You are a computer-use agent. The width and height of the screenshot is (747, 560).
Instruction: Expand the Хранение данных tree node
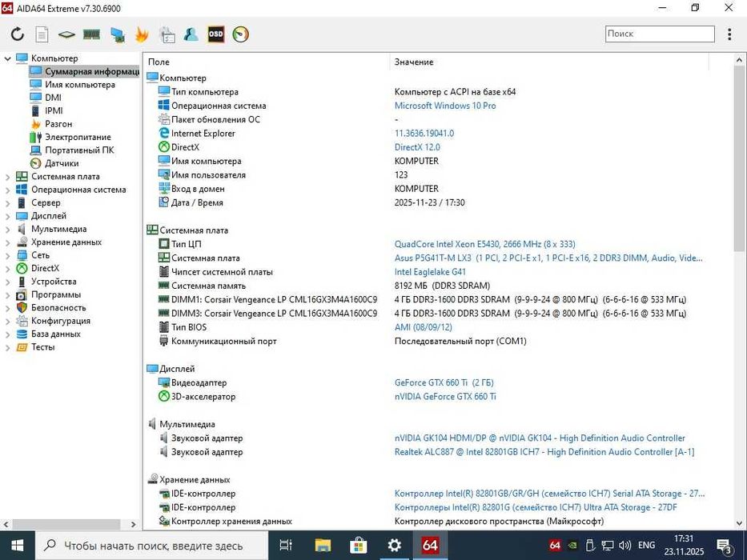[7, 242]
